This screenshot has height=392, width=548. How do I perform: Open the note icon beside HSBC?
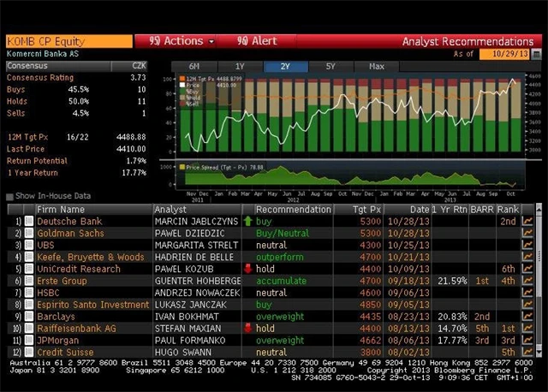(27, 292)
